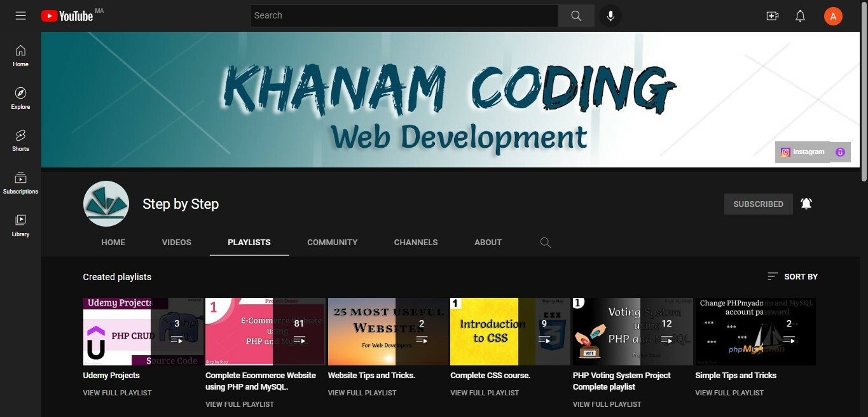Viewport: 868px width, 417px height.
Task: Open the 25 Most Useful Websites thumbnail
Action: pyautogui.click(x=388, y=332)
